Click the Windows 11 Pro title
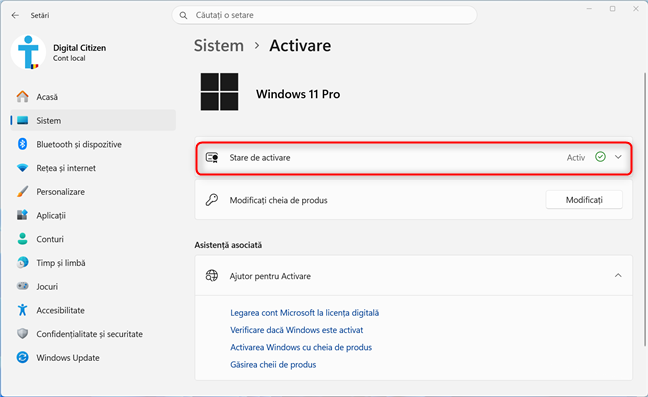This screenshot has height=397, width=648. 298,94
